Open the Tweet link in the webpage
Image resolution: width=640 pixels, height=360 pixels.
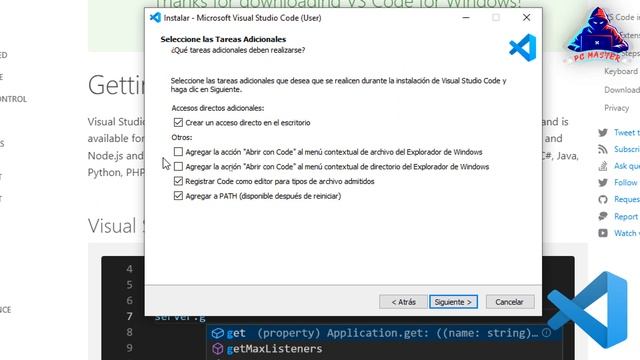[x=627, y=132]
